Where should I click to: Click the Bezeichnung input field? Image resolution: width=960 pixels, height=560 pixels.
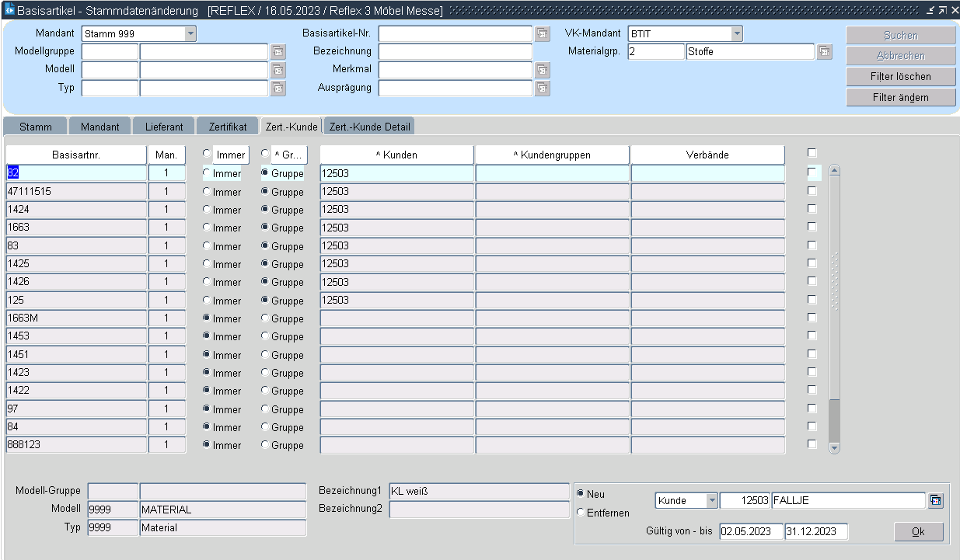coord(455,52)
